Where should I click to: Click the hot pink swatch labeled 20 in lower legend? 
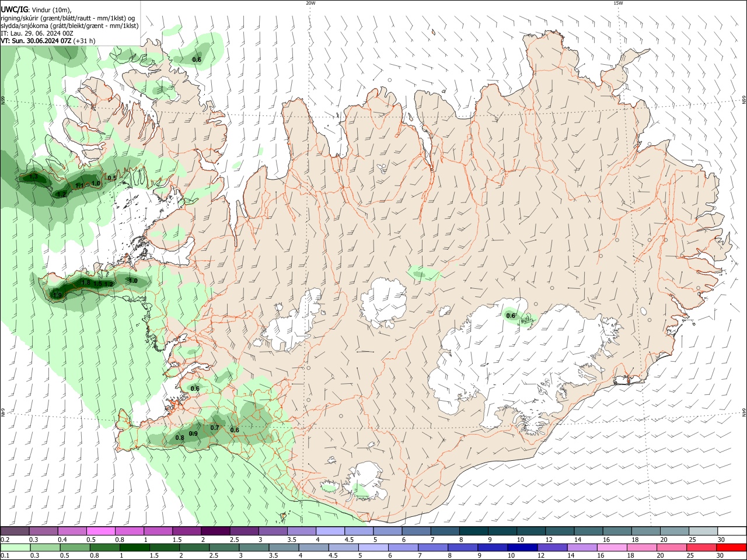(672, 547)
